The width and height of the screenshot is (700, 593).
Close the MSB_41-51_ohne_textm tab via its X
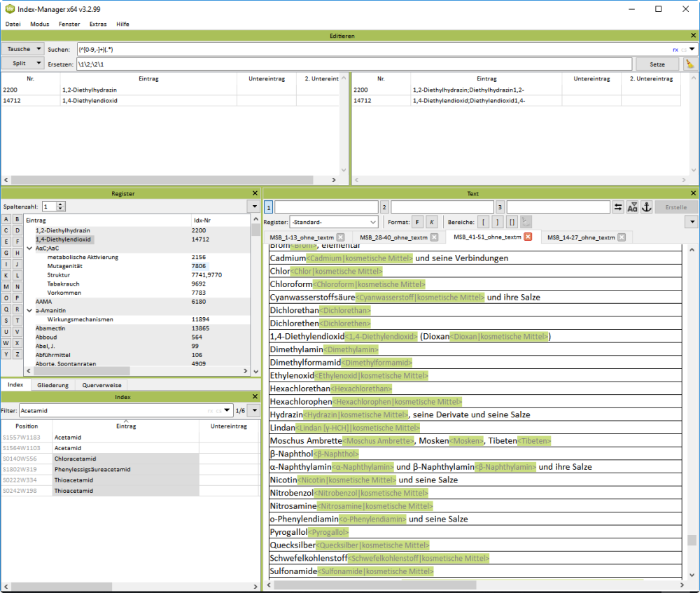pos(528,237)
